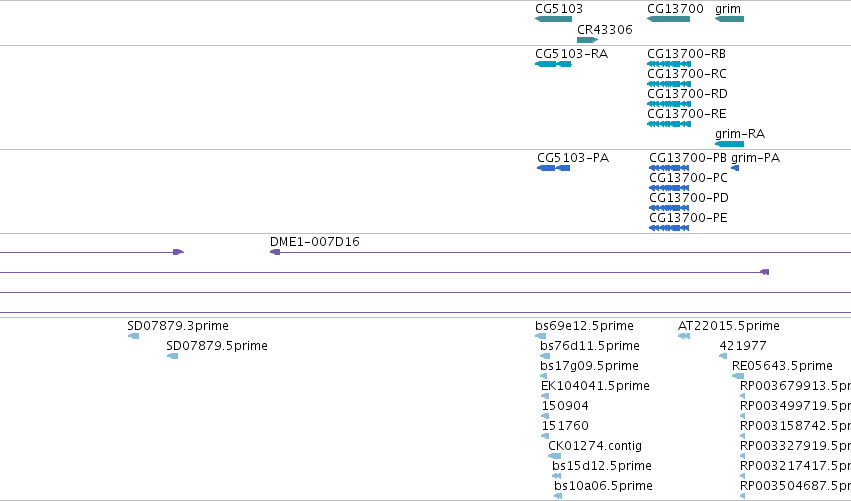
Task: Select the CG5103 gene feature
Action: click(x=554, y=19)
